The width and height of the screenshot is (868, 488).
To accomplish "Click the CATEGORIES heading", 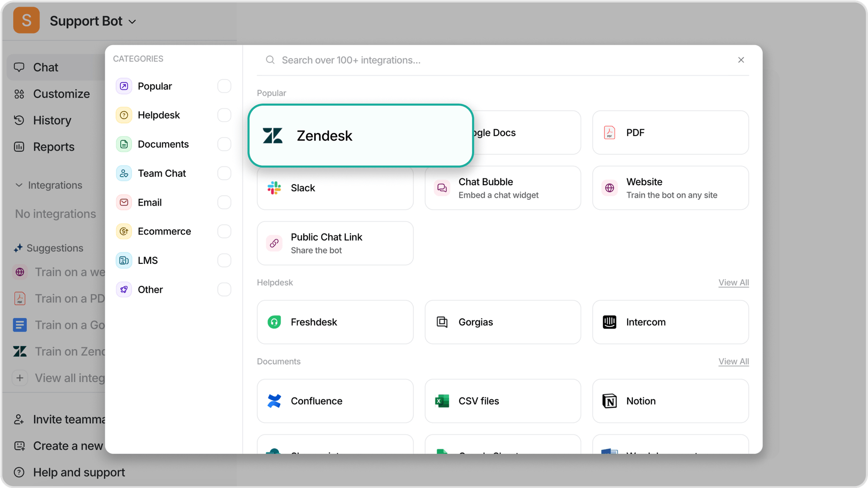I will 138,59.
